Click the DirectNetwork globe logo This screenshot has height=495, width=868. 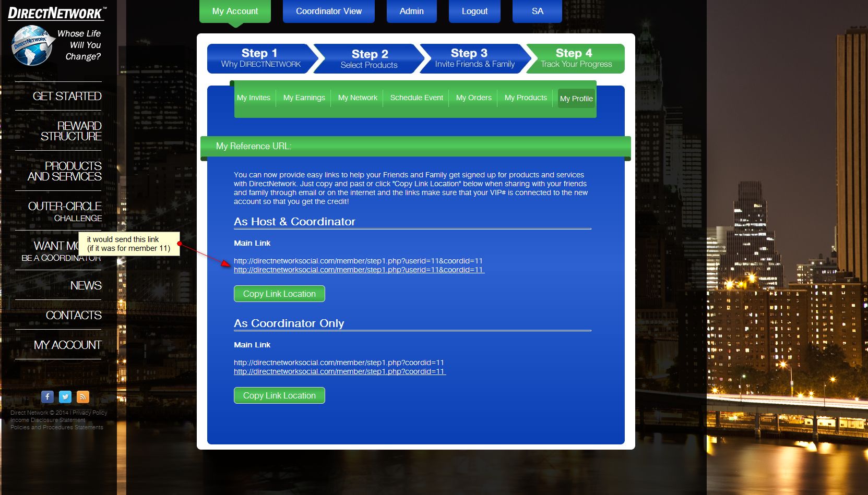point(32,45)
